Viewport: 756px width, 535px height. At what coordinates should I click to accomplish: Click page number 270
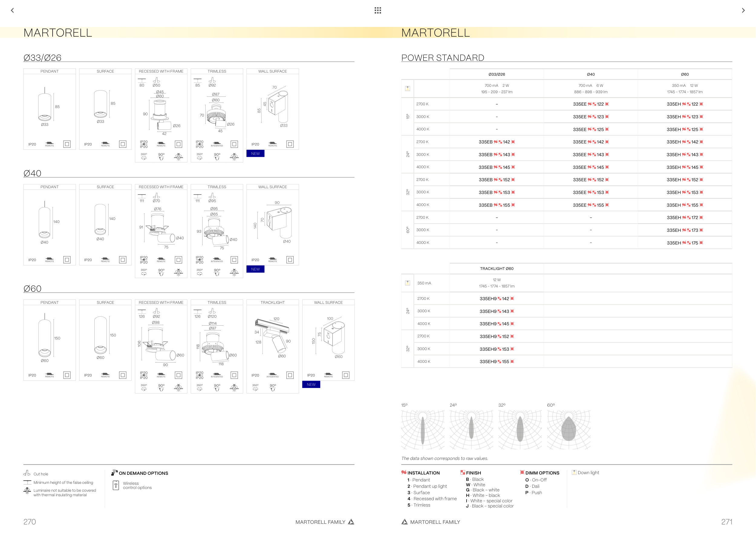pos(30,522)
